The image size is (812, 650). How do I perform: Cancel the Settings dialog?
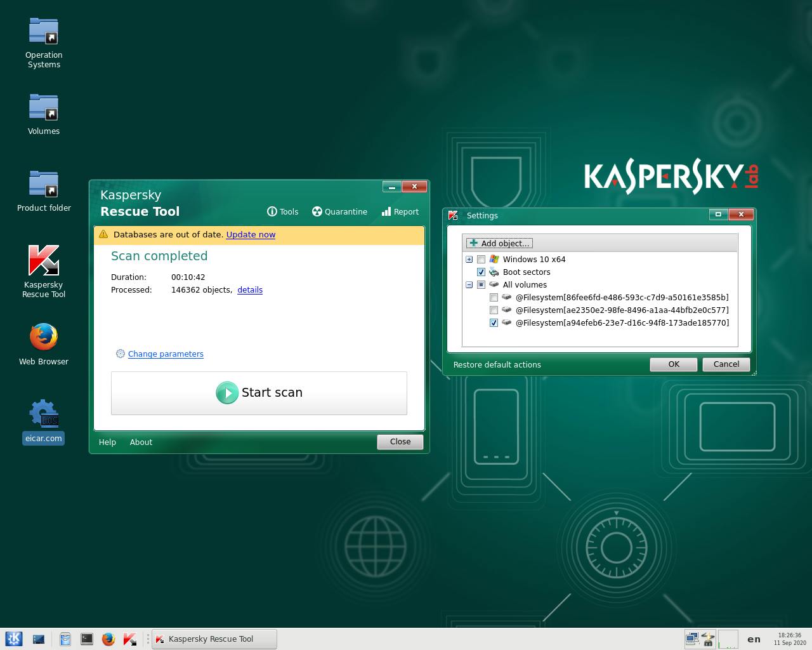click(x=726, y=364)
